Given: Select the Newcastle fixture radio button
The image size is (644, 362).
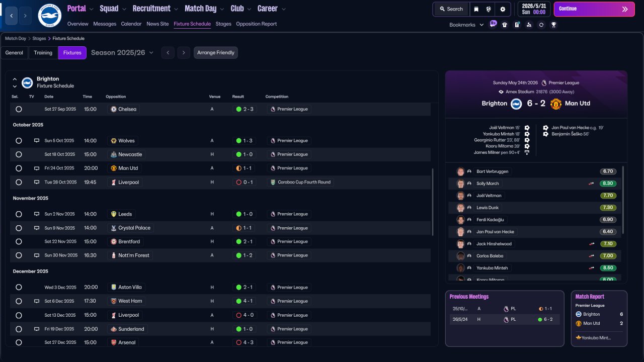Looking at the screenshot, I should tap(19, 154).
